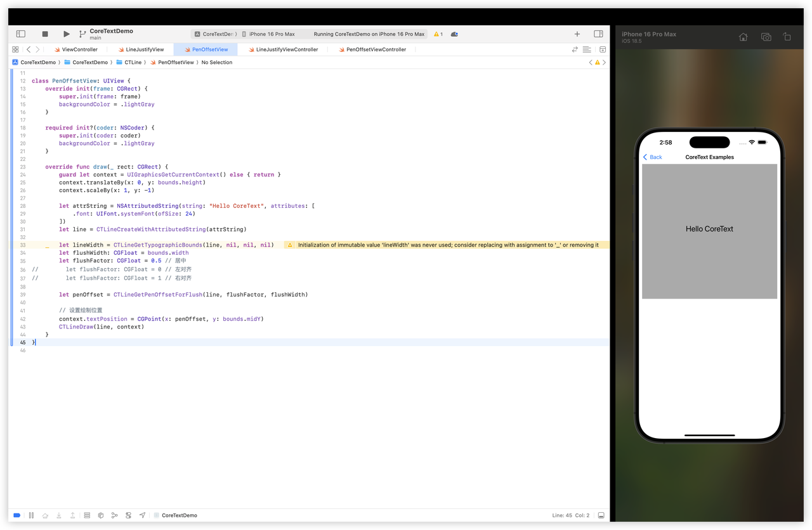The height and width of the screenshot is (530, 812).
Task: Toggle breakpoints with the blue tag icon
Action: pyautogui.click(x=17, y=515)
